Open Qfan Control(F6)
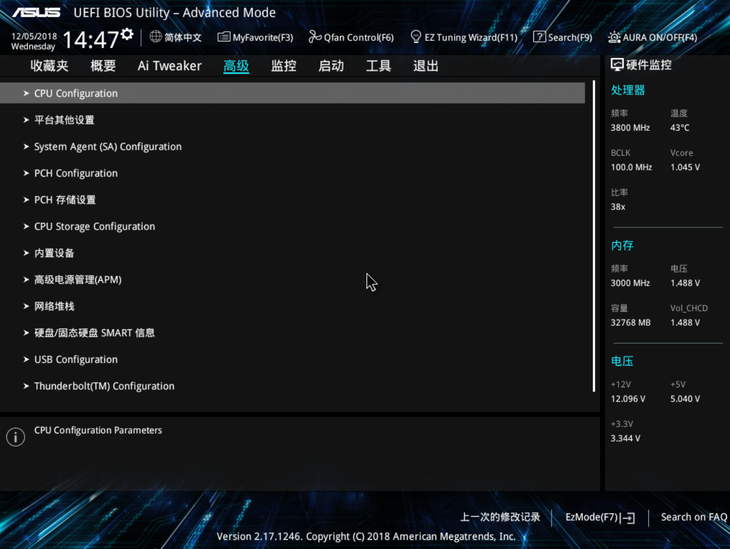The width and height of the screenshot is (730, 549). 351,37
